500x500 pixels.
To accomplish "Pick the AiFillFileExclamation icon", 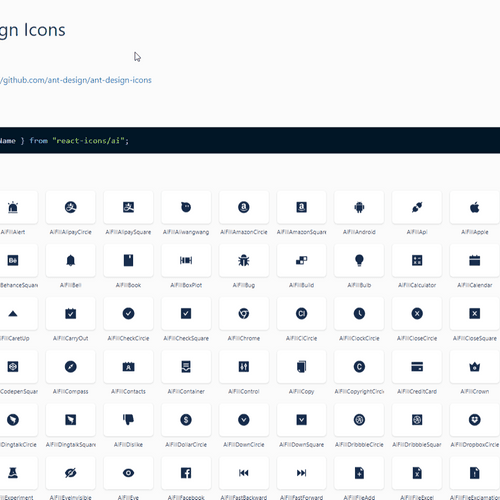I will click(x=475, y=473).
